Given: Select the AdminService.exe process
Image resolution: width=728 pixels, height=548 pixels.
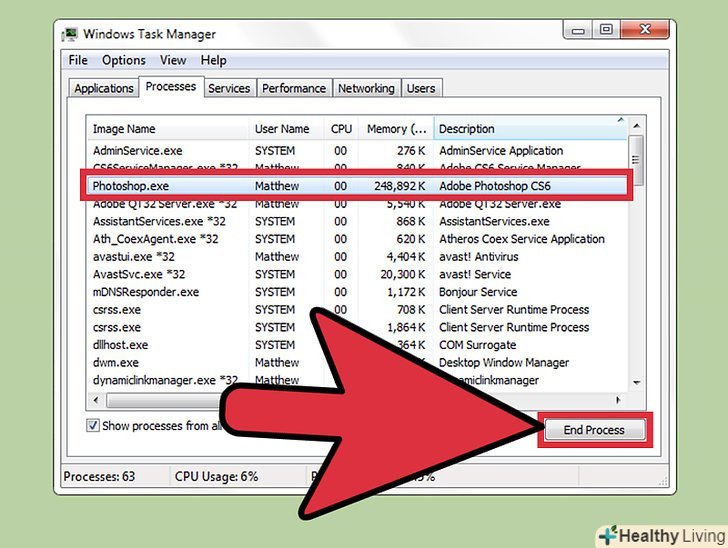Looking at the screenshot, I should pyautogui.click(x=357, y=151).
